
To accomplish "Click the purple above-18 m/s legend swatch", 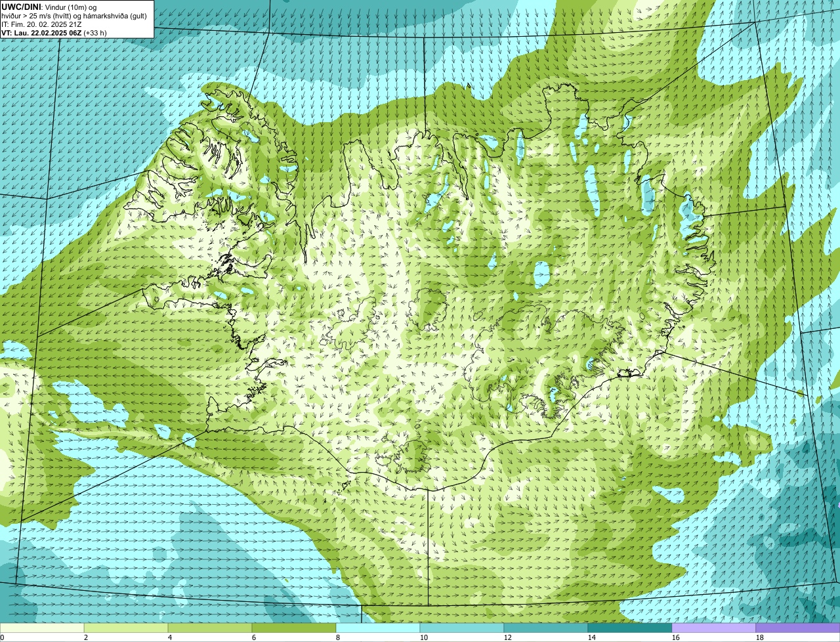I will click(x=798, y=628).
